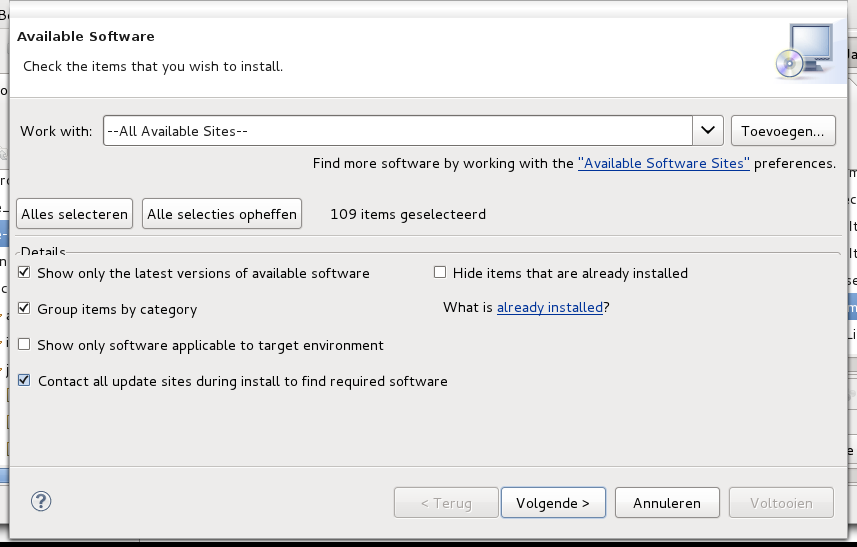Image resolution: width=857 pixels, height=547 pixels.
Task: Click the Volgende > button
Action: click(x=553, y=503)
